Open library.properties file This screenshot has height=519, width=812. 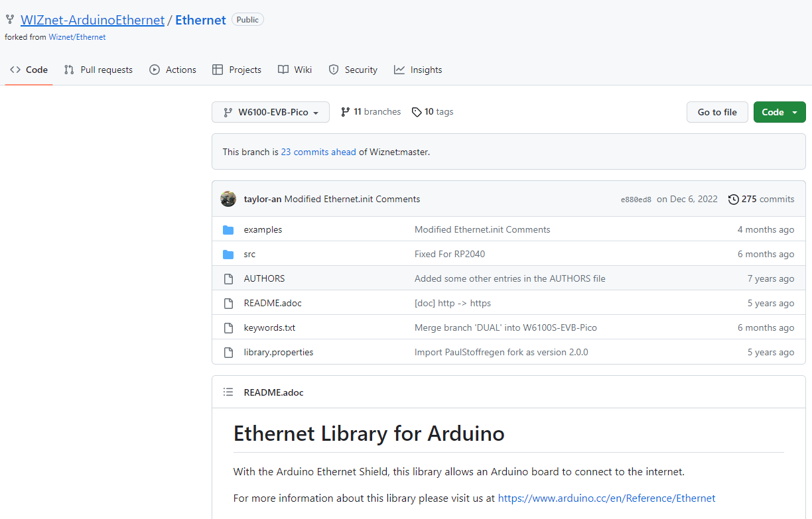279,352
